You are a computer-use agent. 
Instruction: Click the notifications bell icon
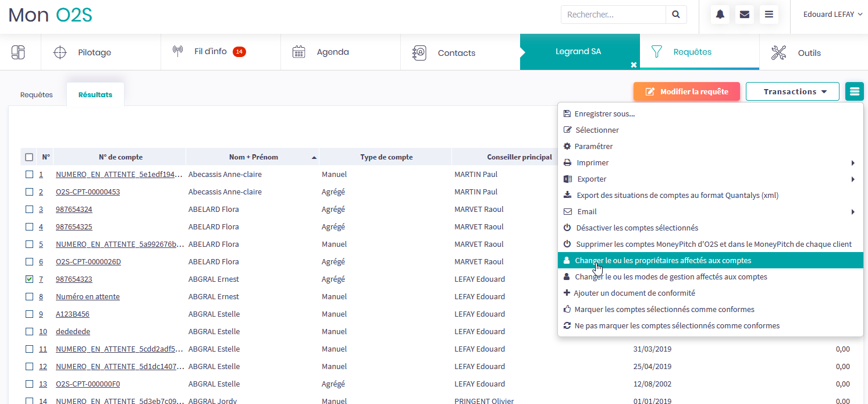(x=720, y=15)
